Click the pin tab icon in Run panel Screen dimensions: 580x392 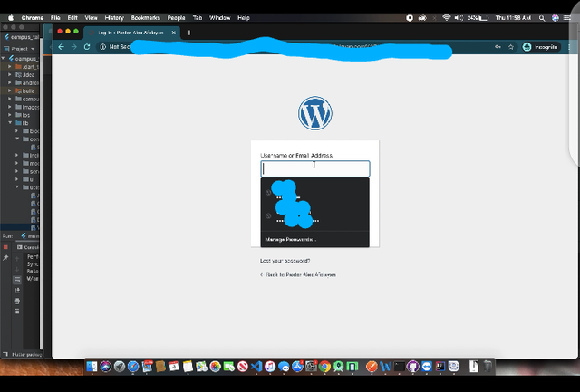(x=5, y=258)
